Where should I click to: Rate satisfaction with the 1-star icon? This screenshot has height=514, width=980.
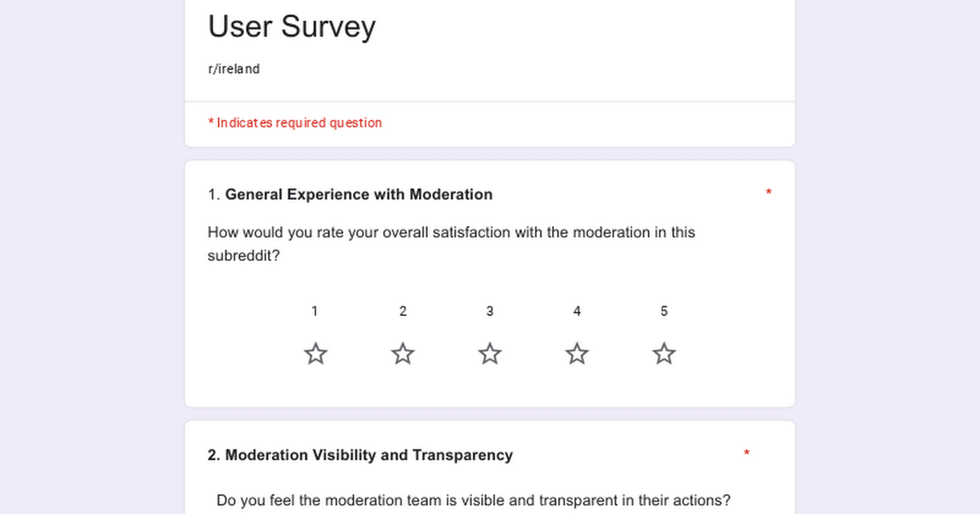click(x=315, y=353)
